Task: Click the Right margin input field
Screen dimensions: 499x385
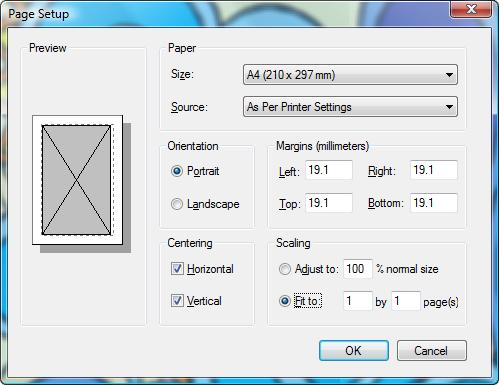Action: (x=434, y=170)
